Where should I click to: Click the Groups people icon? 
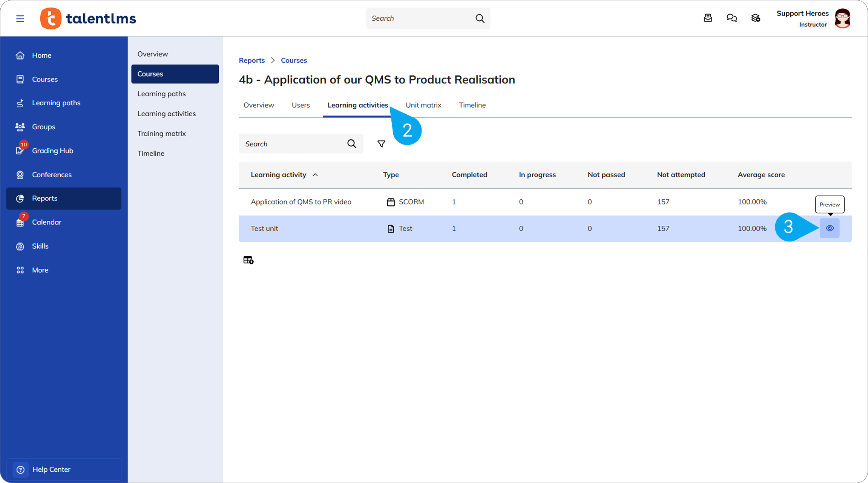pos(20,127)
